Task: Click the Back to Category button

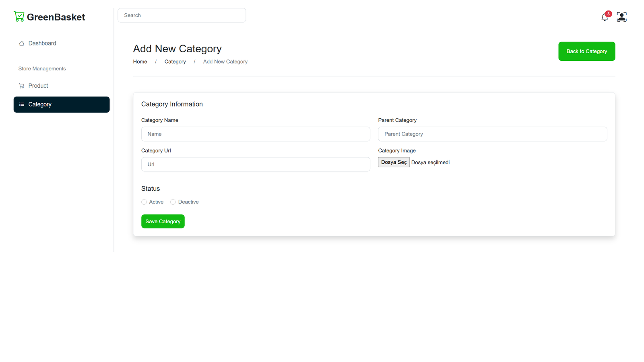Action: pyautogui.click(x=586, y=51)
